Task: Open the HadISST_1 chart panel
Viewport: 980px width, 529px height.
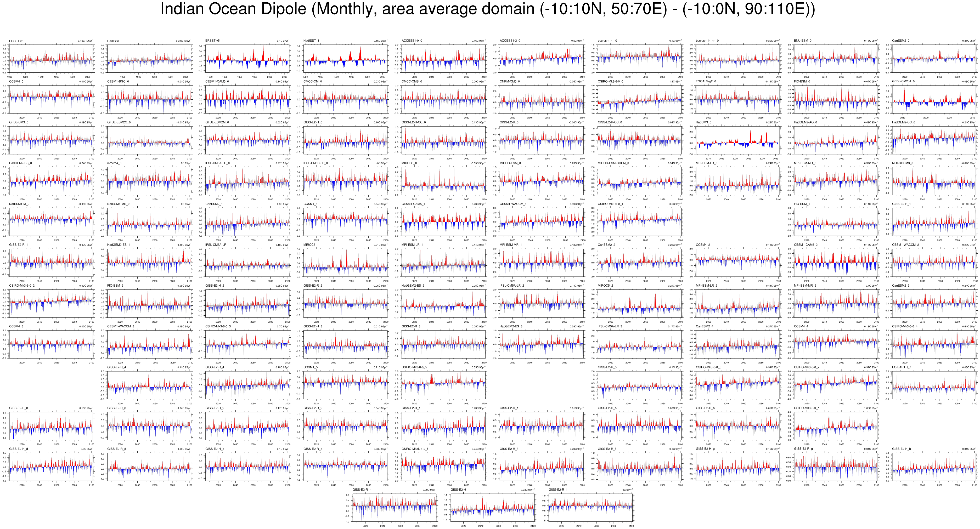Action: click(x=345, y=59)
